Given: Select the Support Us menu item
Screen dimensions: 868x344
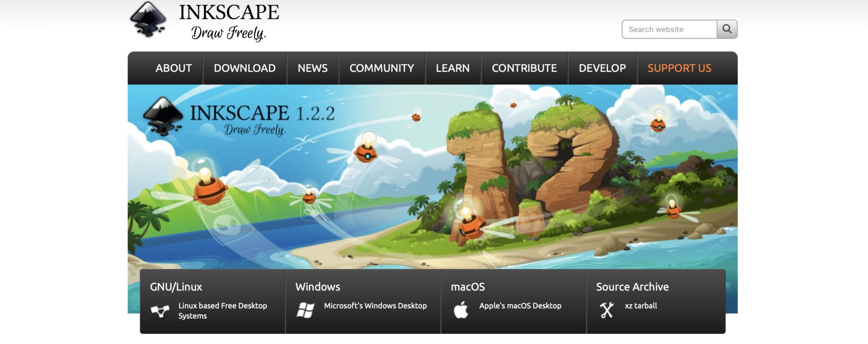Looking at the screenshot, I should point(679,68).
